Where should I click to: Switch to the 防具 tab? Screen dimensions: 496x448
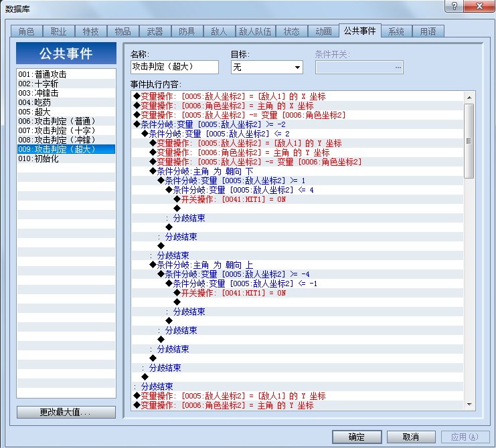[187, 31]
